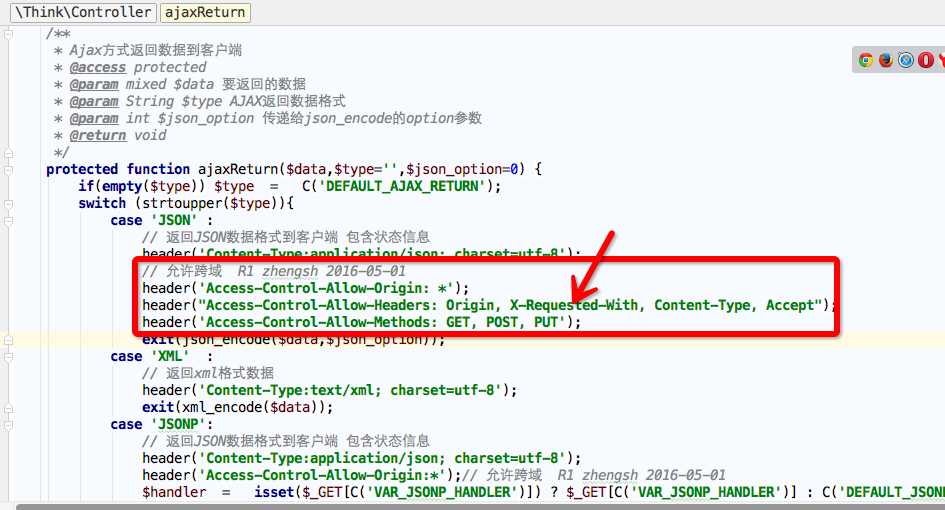Click the 'XML' case label string

[x=171, y=356]
